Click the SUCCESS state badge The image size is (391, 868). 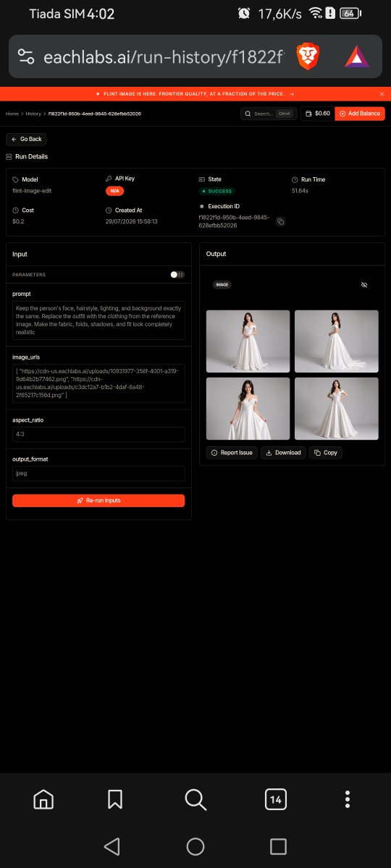pos(216,191)
